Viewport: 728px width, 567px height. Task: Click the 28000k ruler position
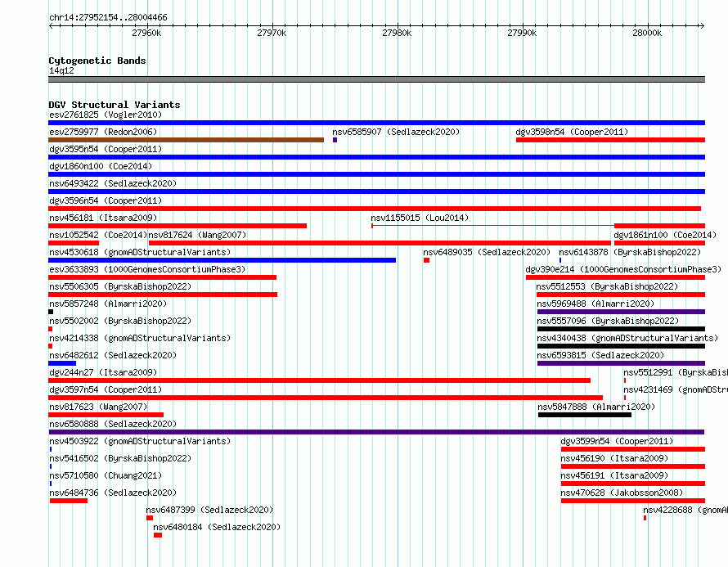[647, 33]
